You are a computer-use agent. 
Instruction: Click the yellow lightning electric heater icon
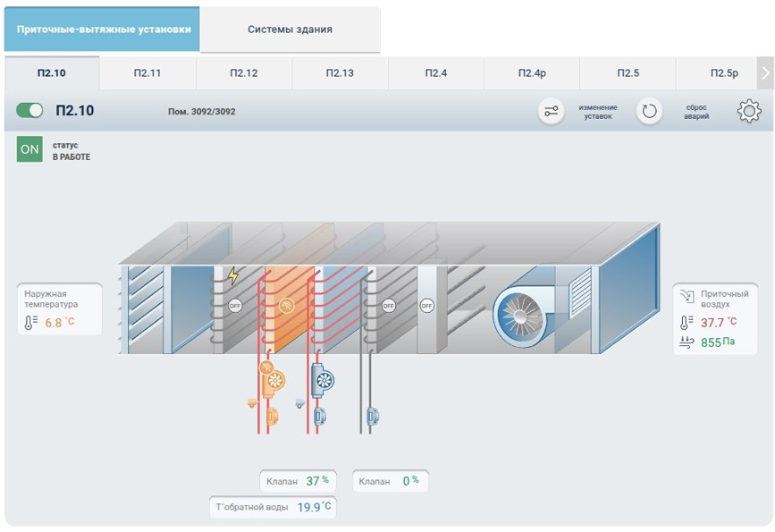click(233, 275)
